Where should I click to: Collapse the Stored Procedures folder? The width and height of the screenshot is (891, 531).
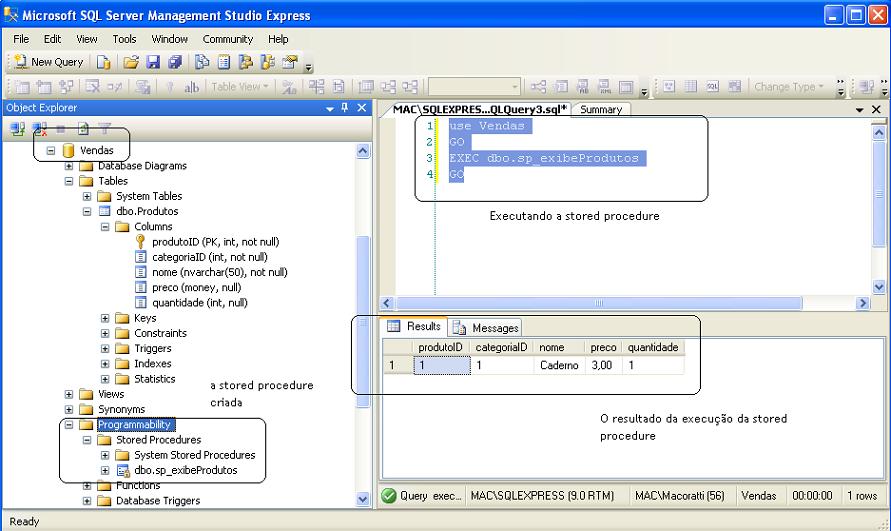tap(87, 440)
